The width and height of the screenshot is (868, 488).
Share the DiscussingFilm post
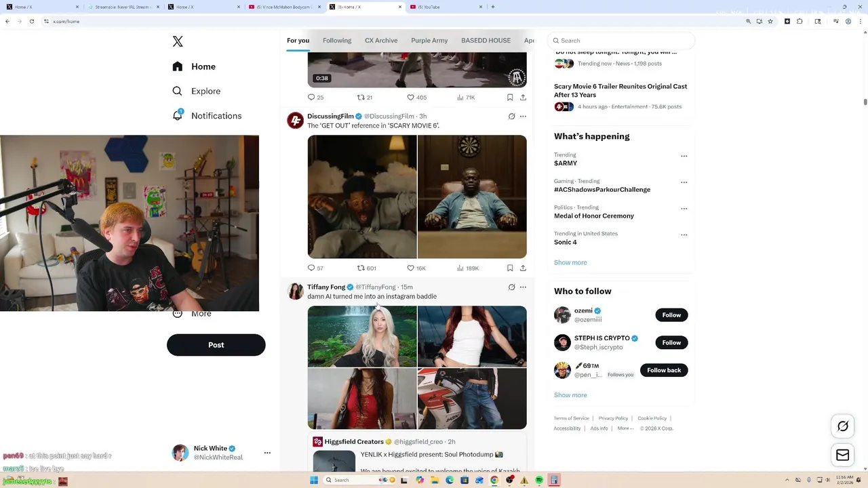point(523,268)
